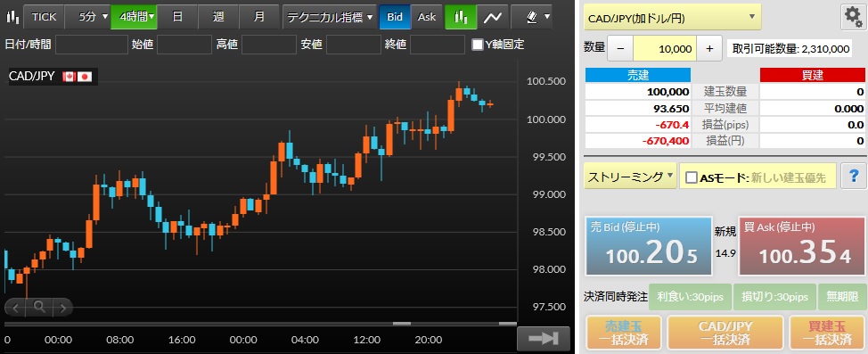Enable the Y軸固定 checkbox
868x354 pixels.
tap(477, 45)
